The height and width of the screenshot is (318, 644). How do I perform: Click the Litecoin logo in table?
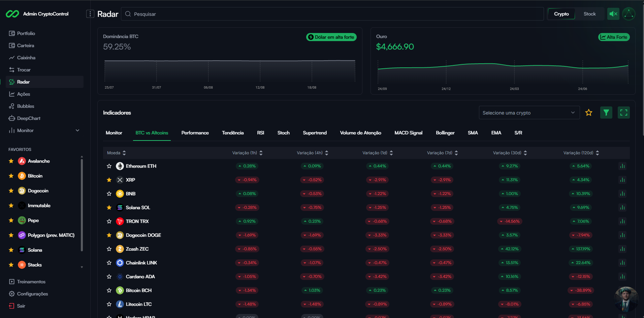[x=120, y=304]
